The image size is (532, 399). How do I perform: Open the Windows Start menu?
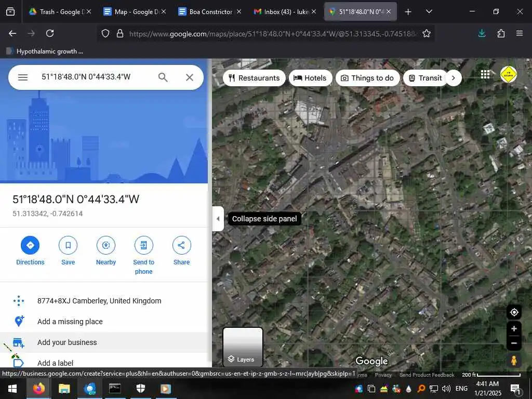12,389
